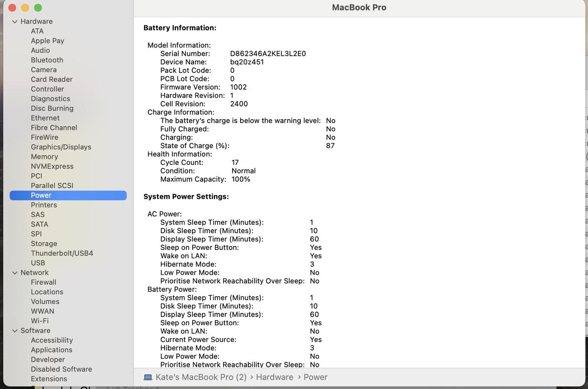The height and width of the screenshot is (389, 588).
Task: Collapse the Network section chevron
Action: [15, 273]
